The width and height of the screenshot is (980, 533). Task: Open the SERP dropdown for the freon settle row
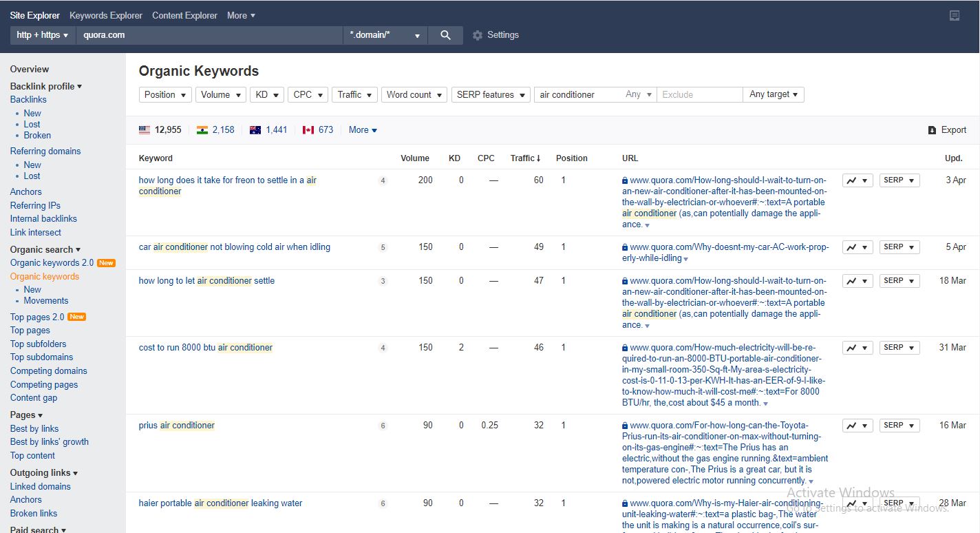coord(899,180)
